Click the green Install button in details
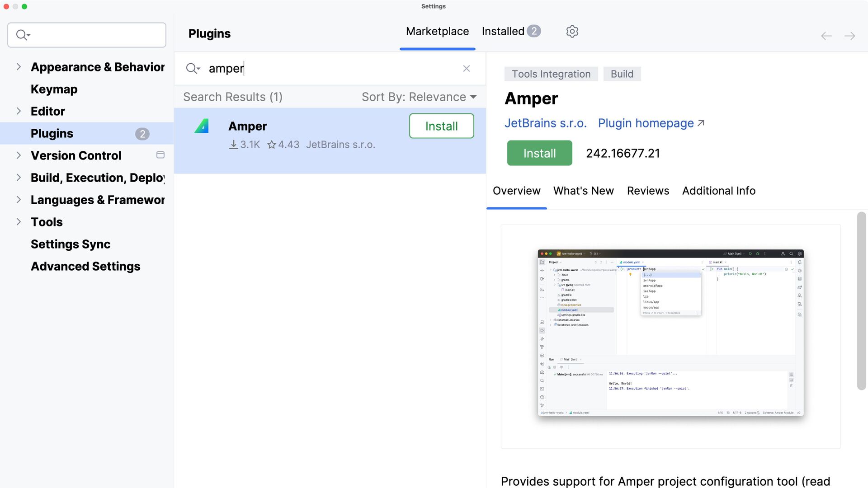868x488 pixels. coord(539,153)
